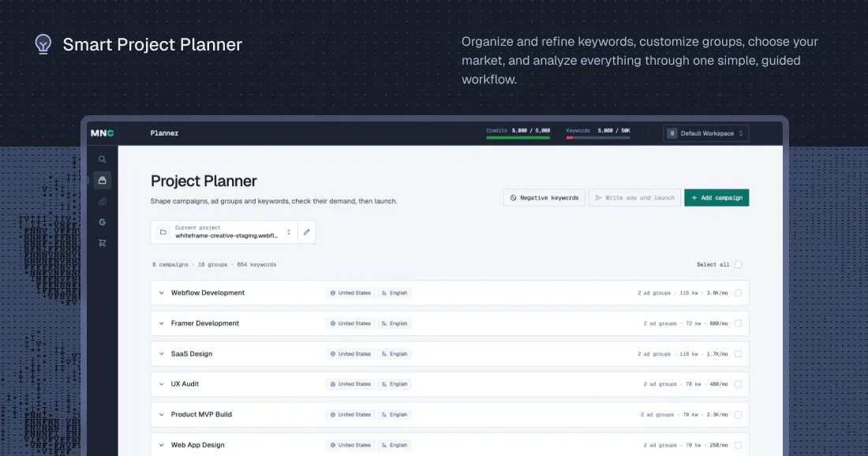Check the Webflow Development campaign checkbox
The image size is (868, 456).
(x=738, y=293)
